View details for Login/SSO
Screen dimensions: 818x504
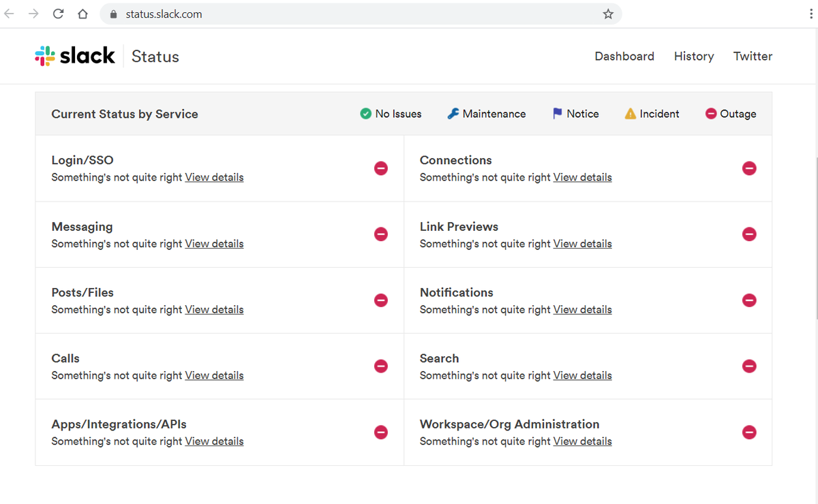(214, 177)
